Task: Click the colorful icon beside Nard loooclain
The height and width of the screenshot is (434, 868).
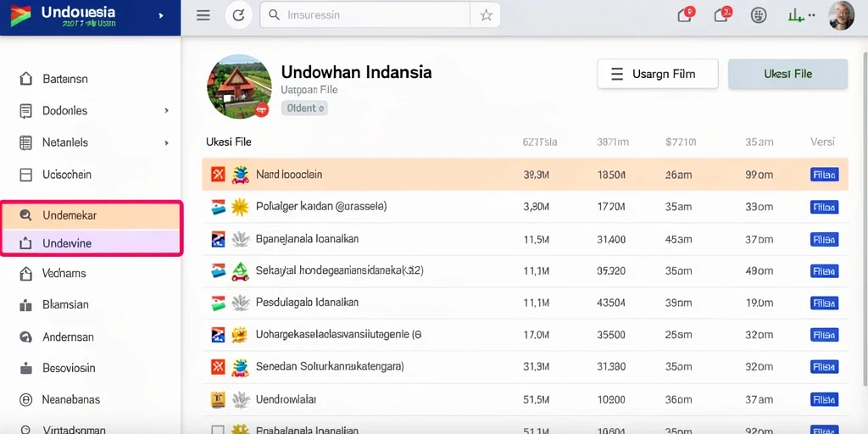Action: click(x=240, y=175)
